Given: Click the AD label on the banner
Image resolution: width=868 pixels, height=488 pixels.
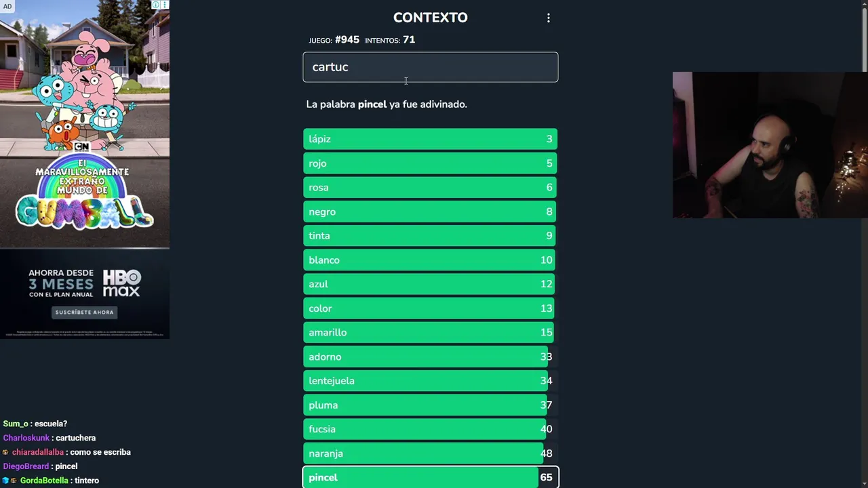Looking at the screenshot, I should click(x=7, y=6).
